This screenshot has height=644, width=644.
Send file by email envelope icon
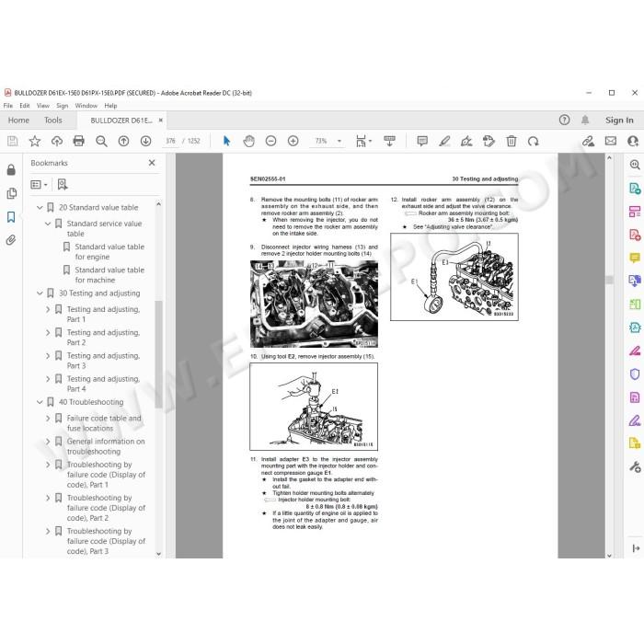(611, 141)
